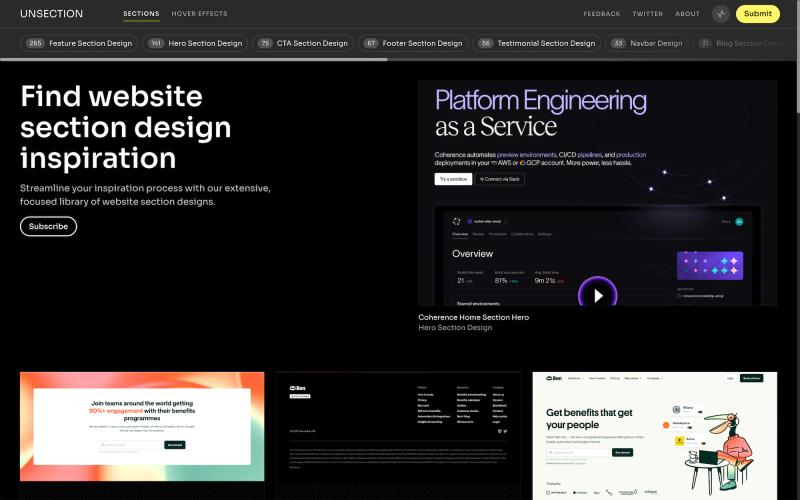Screen dimensions: 800x500
Task: Open the FEEDBACK link
Action: click(x=602, y=14)
